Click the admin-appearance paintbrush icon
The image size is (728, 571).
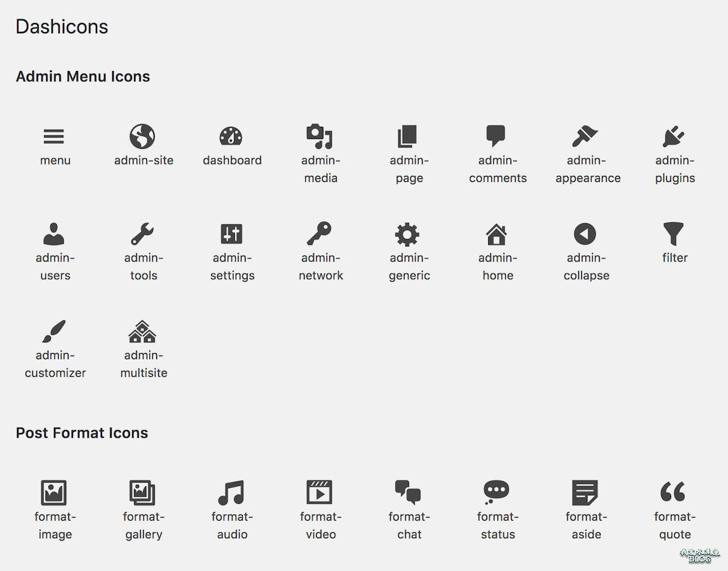click(x=585, y=137)
